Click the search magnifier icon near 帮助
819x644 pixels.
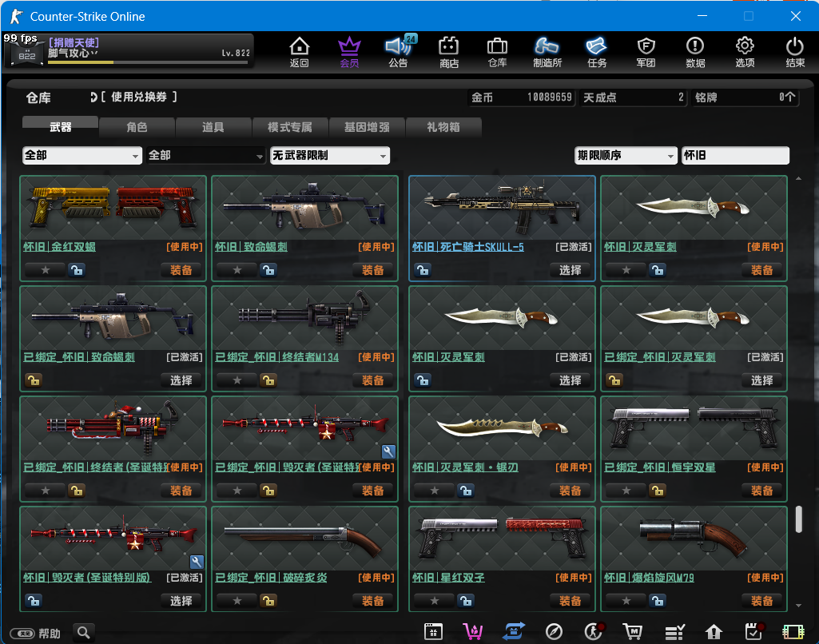(84, 633)
